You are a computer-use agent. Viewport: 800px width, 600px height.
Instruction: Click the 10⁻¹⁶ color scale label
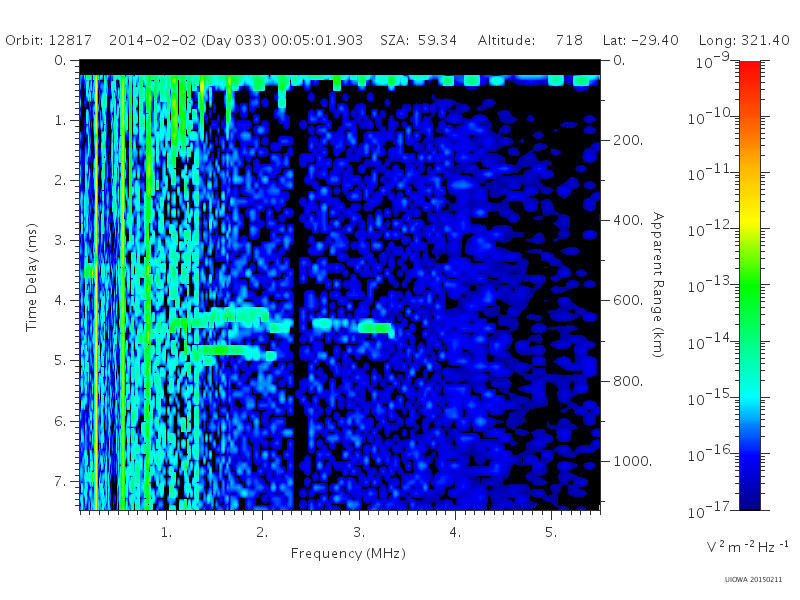pos(711,453)
